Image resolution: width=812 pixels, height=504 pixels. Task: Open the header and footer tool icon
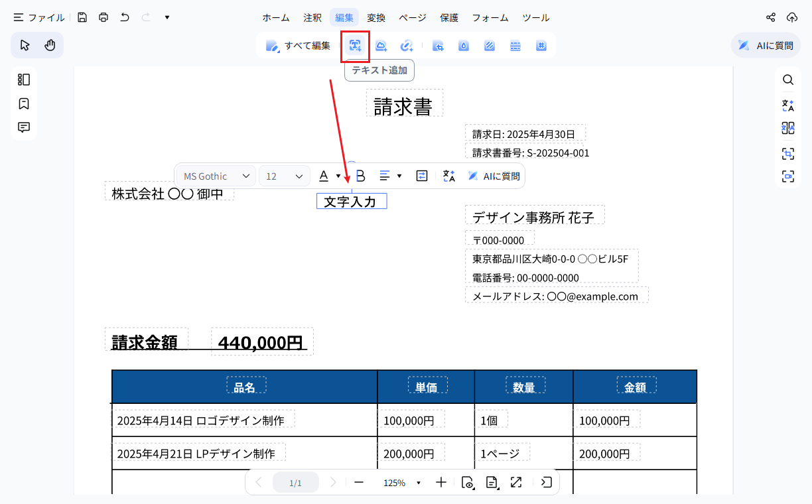[x=515, y=46]
